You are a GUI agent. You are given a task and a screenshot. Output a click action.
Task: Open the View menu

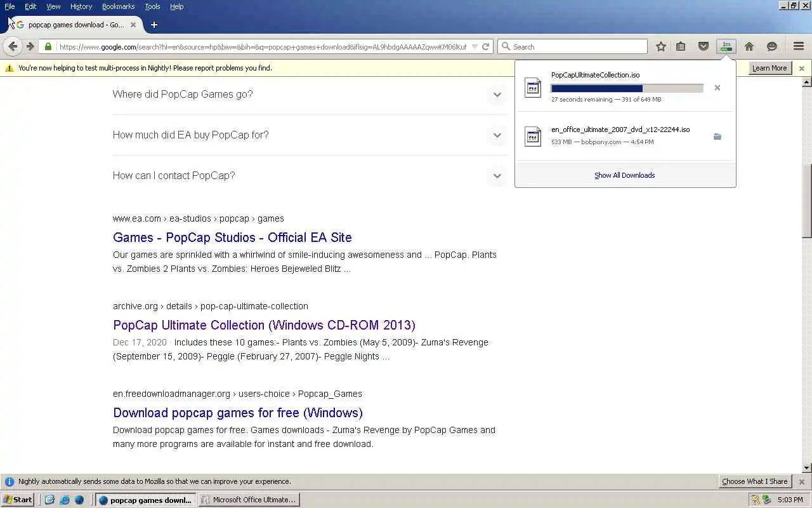click(x=53, y=6)
